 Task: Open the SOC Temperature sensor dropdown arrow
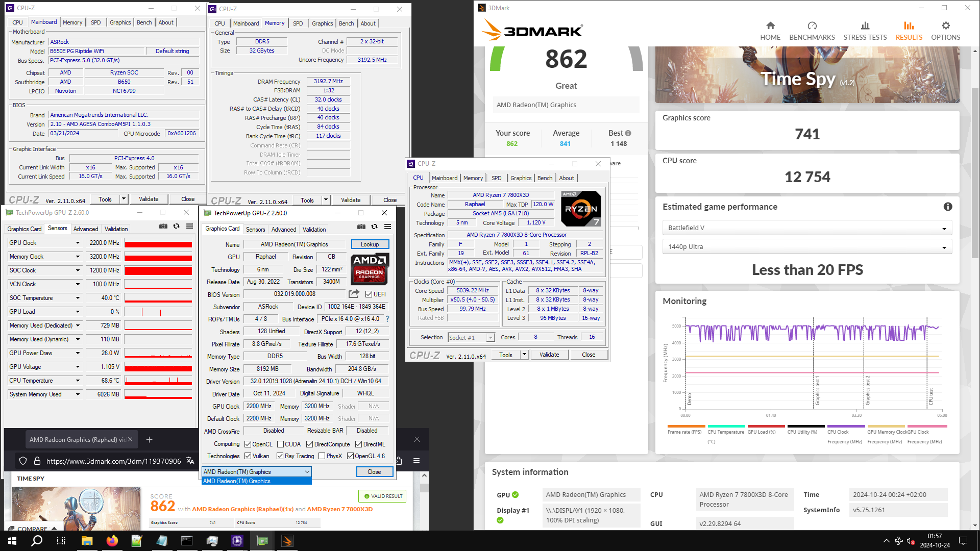click(78, 298)
